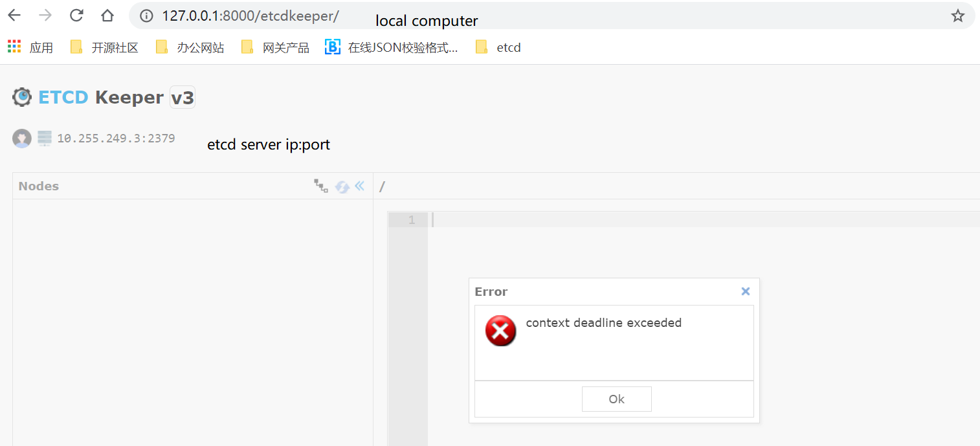Open the 应用 apps shortcut
The height and width of the screenshot is (446, 980).
pyautogui.click(x=30, y=47)
